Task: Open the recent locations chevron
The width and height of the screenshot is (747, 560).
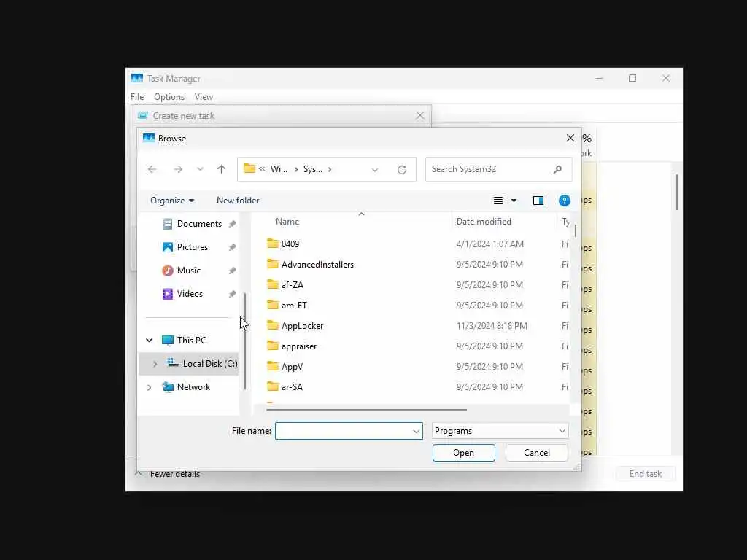Action: [200, 169]
